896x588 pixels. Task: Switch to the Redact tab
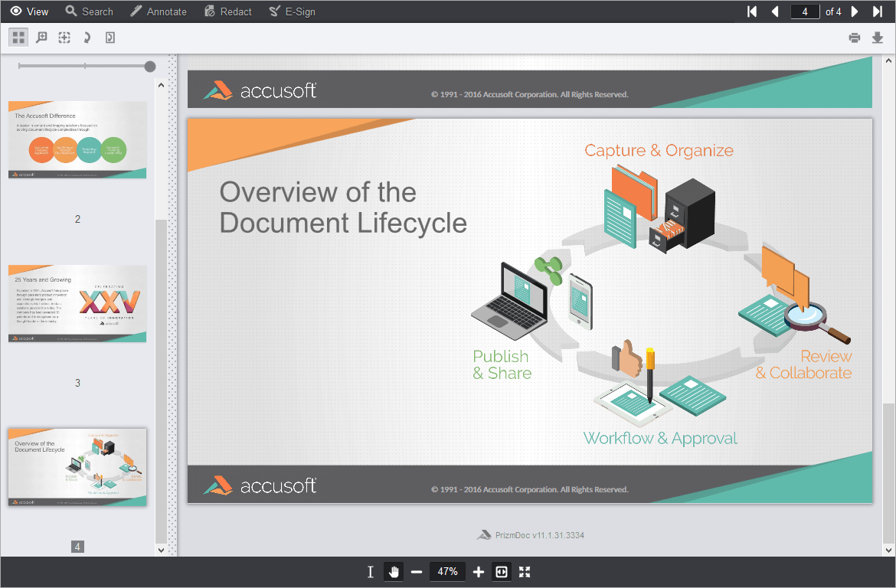[x=227, y=11]
